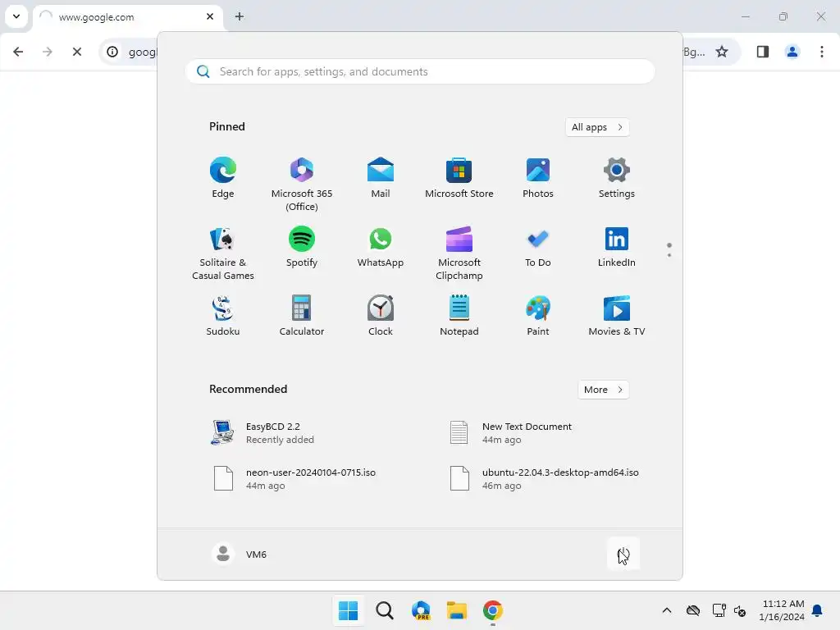Viewport: 840px width, 630px height.
Task: Click the Windows Start button on taskbar
Action: pyautogui.click(x=348, y=610)
